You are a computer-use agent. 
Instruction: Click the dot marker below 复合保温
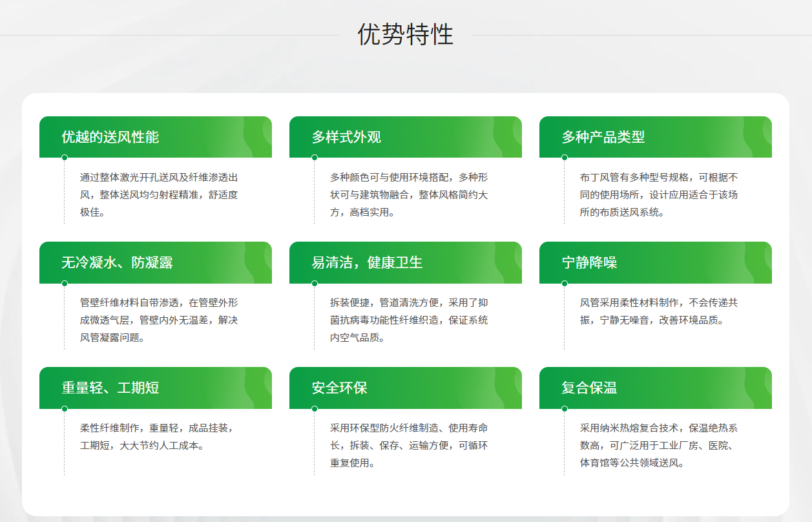(x=565, y=408)
